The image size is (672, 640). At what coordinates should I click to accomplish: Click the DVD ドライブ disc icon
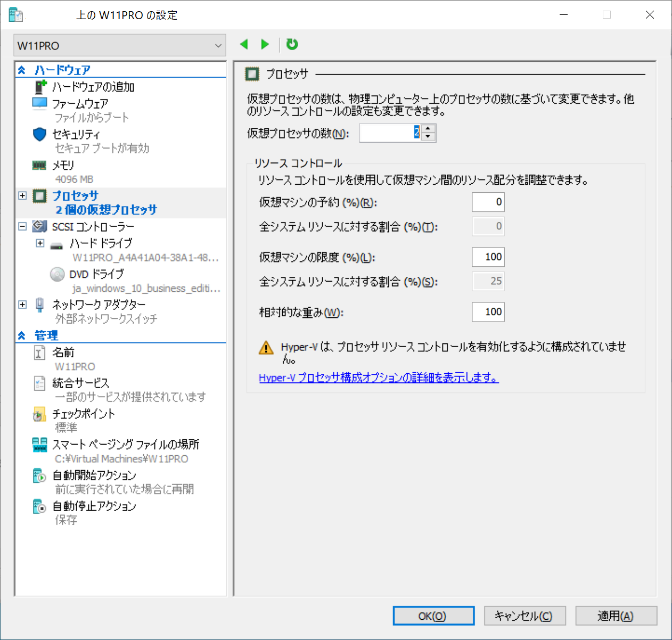[58, 274]
